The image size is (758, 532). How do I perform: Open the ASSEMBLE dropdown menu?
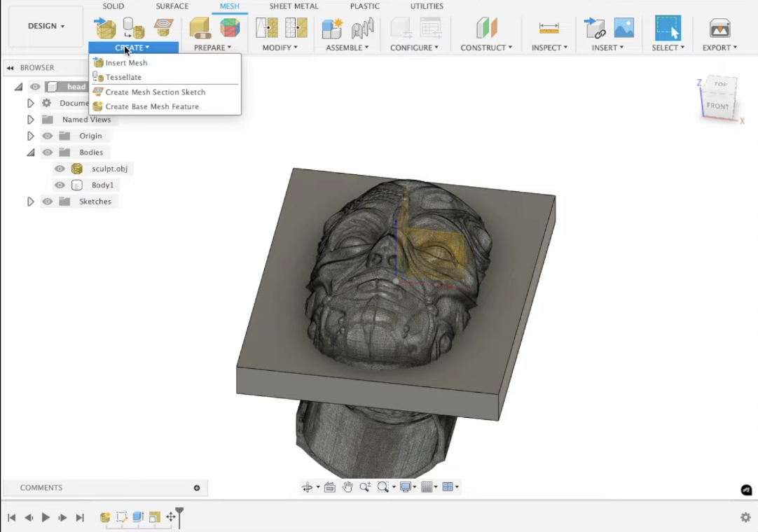[x=347, y=48]
